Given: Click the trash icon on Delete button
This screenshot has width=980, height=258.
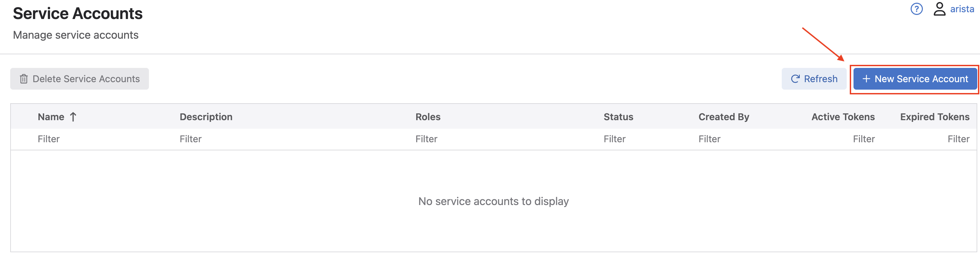Looking at the screenshot, I should [x=23, y=79].
